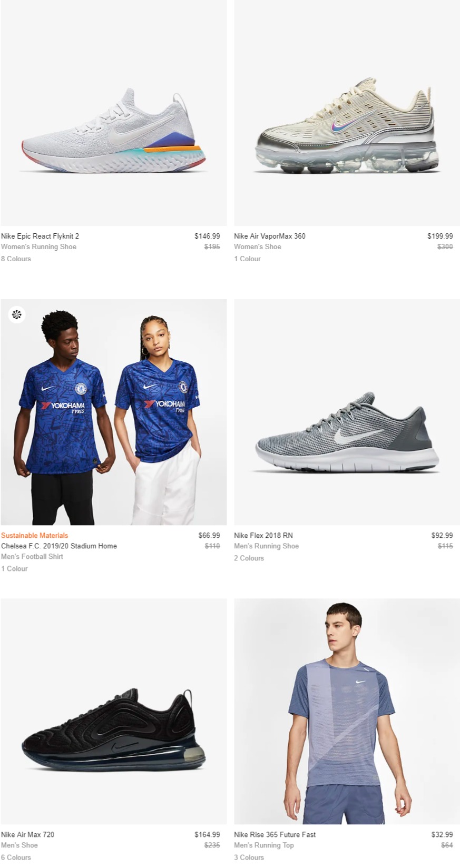Viewport: 460px width, 868px height.
Task: Click the Nike Flex 2018 RN title
Action: coord(263,535)
